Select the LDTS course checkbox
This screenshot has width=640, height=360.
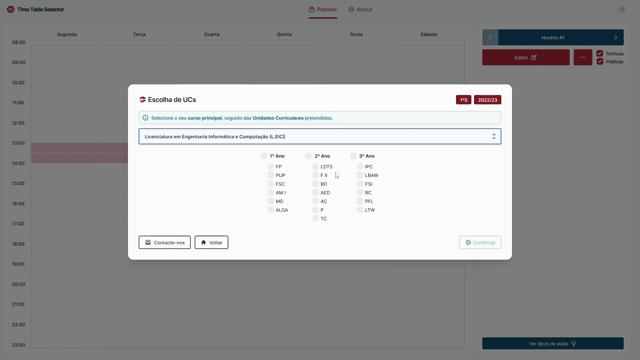point(315,166)
